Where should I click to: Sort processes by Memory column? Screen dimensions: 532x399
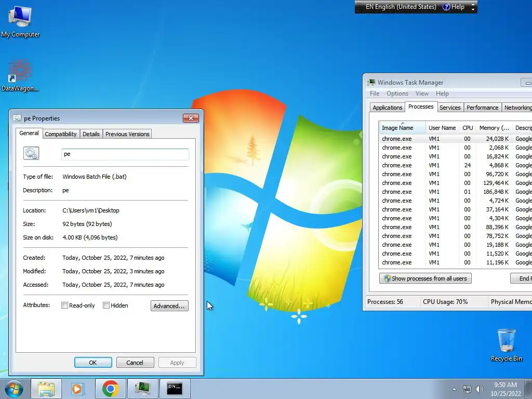pyautogui.click(x=494, y=128)
